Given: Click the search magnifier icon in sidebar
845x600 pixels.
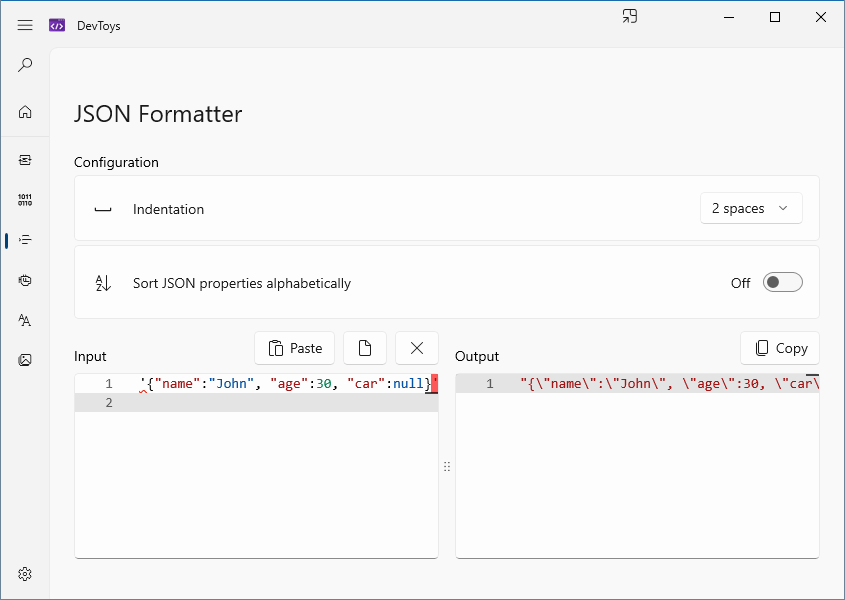Looking at the screenshot, I should coord(25,65).
